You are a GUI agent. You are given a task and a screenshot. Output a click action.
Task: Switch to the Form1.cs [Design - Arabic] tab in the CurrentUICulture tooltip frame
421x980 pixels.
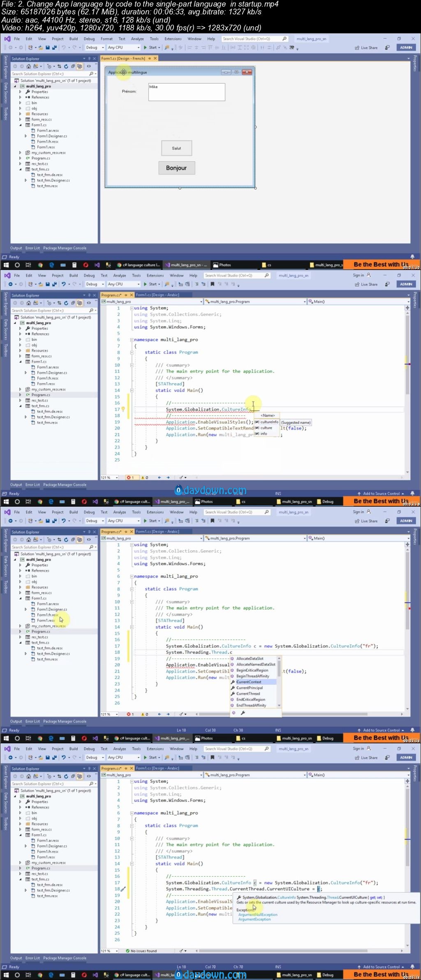tap(157, 768)
